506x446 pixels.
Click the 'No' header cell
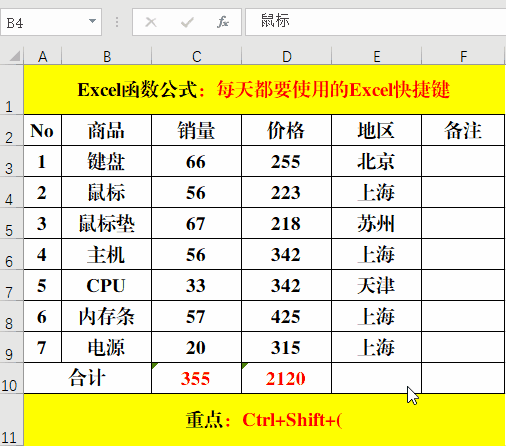point(43,130)
